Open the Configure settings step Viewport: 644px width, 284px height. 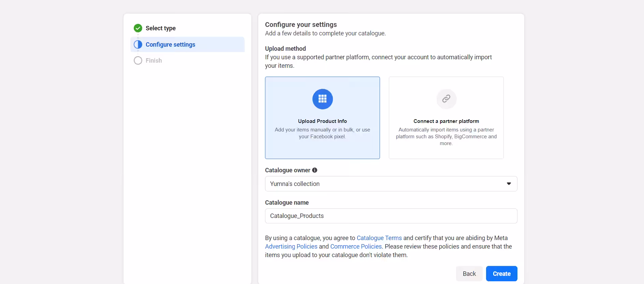tap(187, 45)
